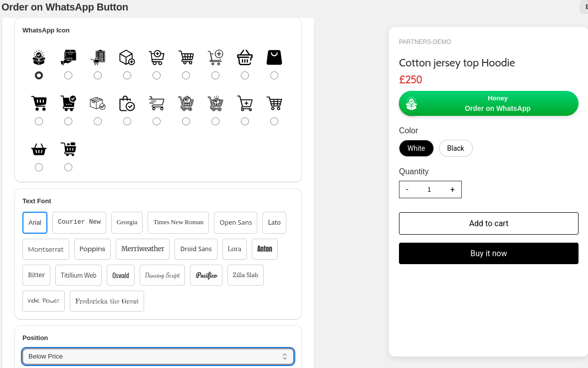The width and height of the screenshot is (588, 368).
Task: Select the Fredericka the Great font
Action: coord(107,301)
